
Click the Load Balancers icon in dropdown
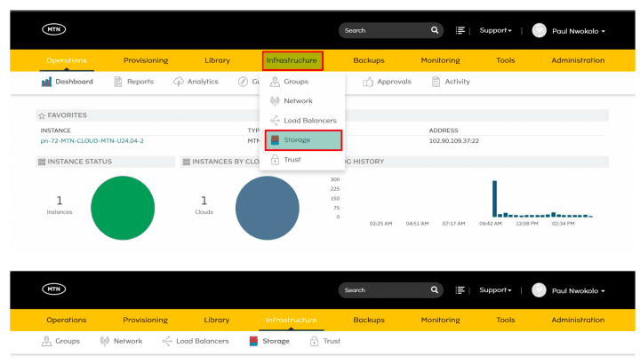(x=275, y=120)
